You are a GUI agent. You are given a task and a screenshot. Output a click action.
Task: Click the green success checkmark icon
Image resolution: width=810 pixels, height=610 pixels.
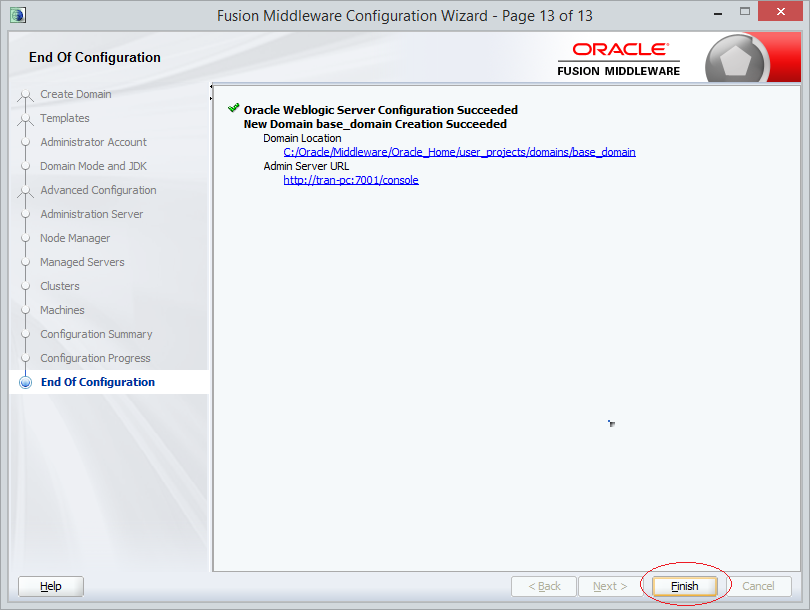[x=233, y=108]
